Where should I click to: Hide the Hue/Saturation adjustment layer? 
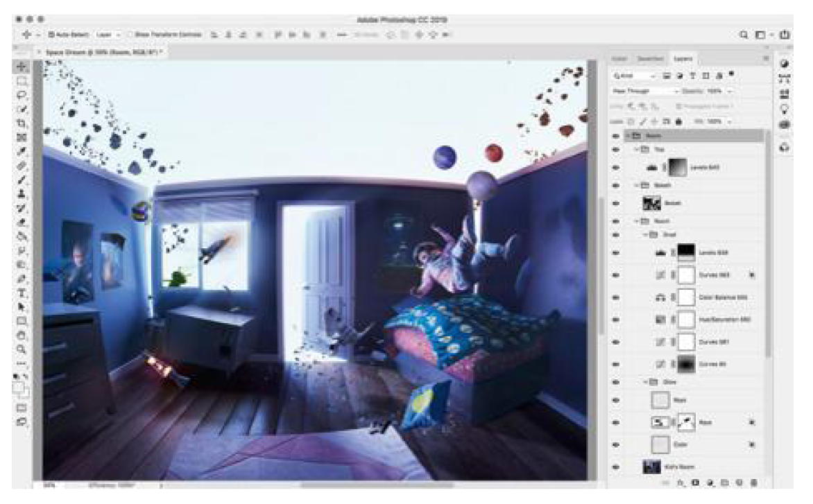pyautogui.click(x=616, y=320)
